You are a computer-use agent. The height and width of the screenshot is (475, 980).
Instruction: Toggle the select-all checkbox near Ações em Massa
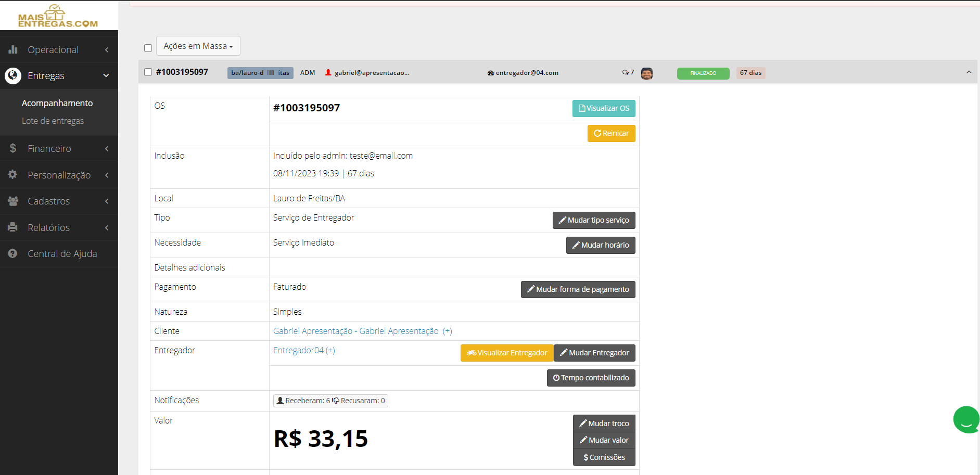(148, 48)
